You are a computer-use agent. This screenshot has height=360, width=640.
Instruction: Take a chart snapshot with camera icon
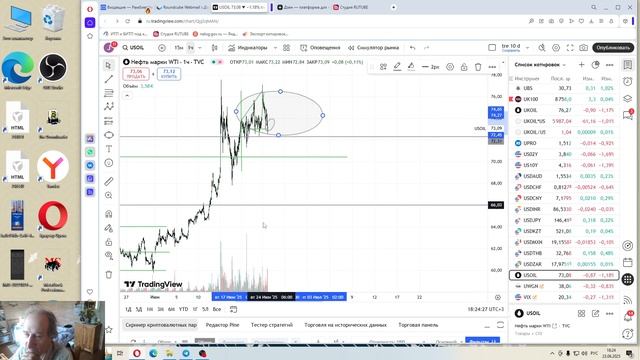(584, 48)
